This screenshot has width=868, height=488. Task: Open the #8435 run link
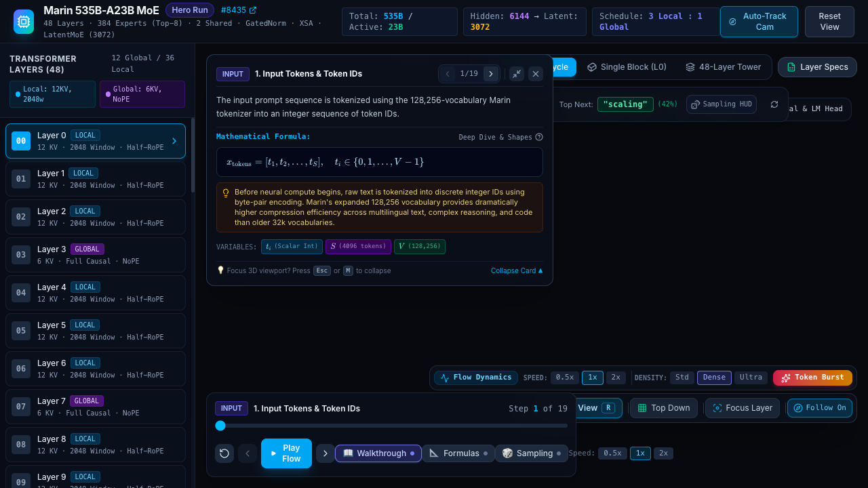[x=239, y=10]
